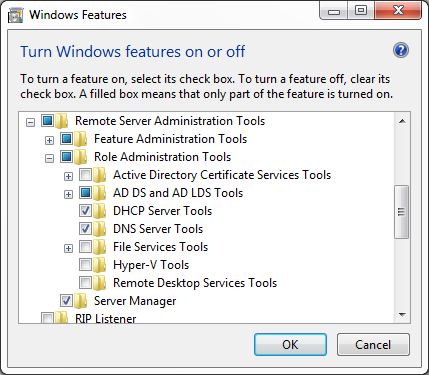Toggle Role Administration Tools checkbox

(66, 157)
